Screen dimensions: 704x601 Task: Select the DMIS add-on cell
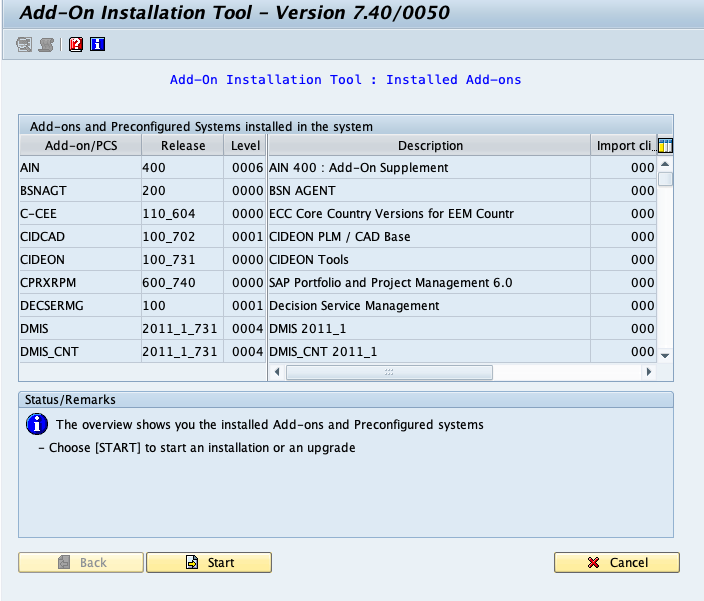tap(81, 329)
